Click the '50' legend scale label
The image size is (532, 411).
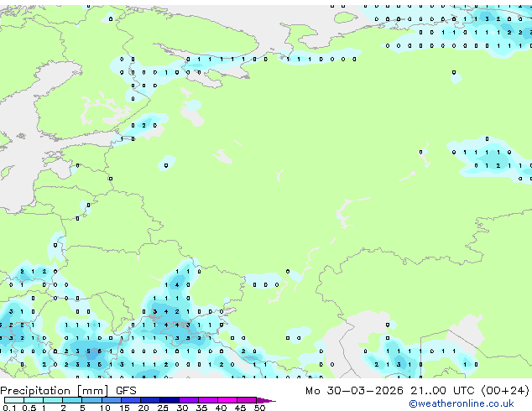[259, 408]
